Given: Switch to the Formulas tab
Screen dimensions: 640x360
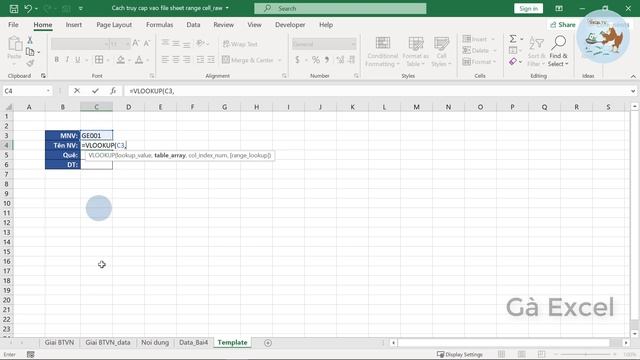Looking at the screenshot, I should (160, 25).
